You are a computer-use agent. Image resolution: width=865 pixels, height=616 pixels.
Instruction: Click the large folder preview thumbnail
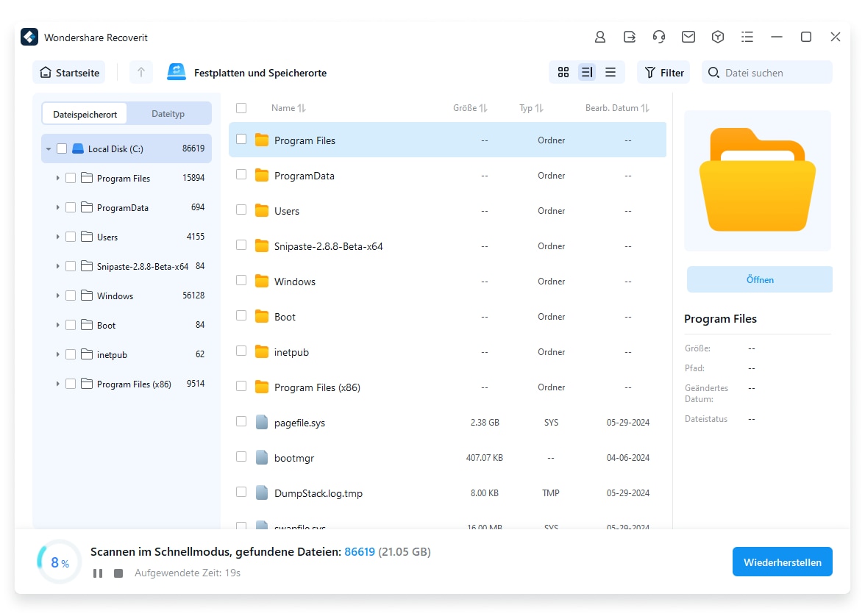pyautogui.click(x=758, y=181)
